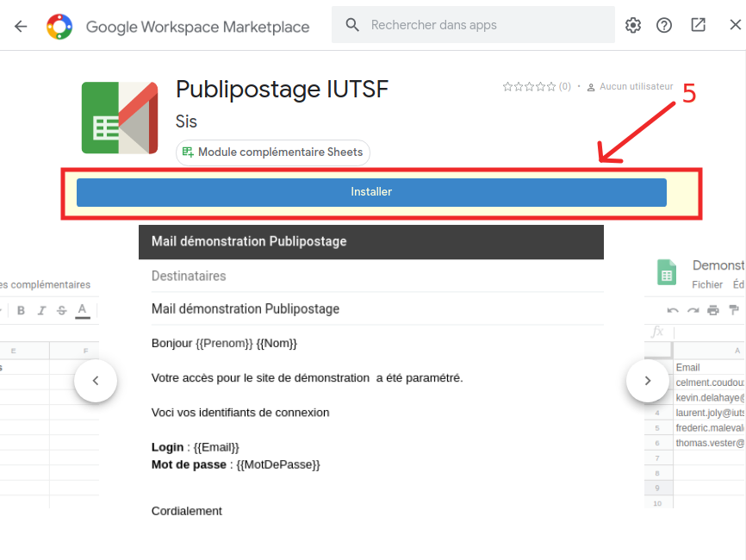Click the 'Votre accès pour le site' line
The width and height of the screenshot is (746, 560).
pos(308,378)
